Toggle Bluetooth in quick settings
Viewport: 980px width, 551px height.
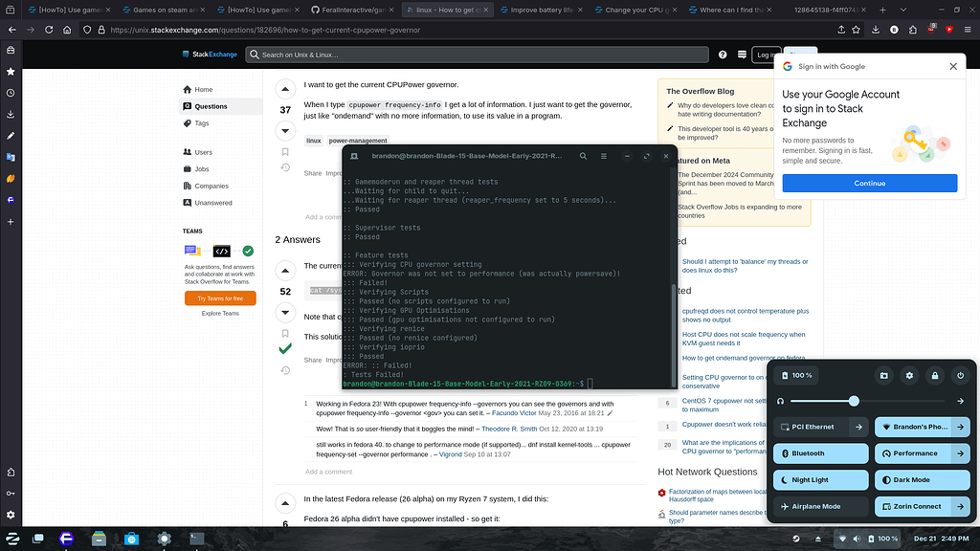pos(820,453)
